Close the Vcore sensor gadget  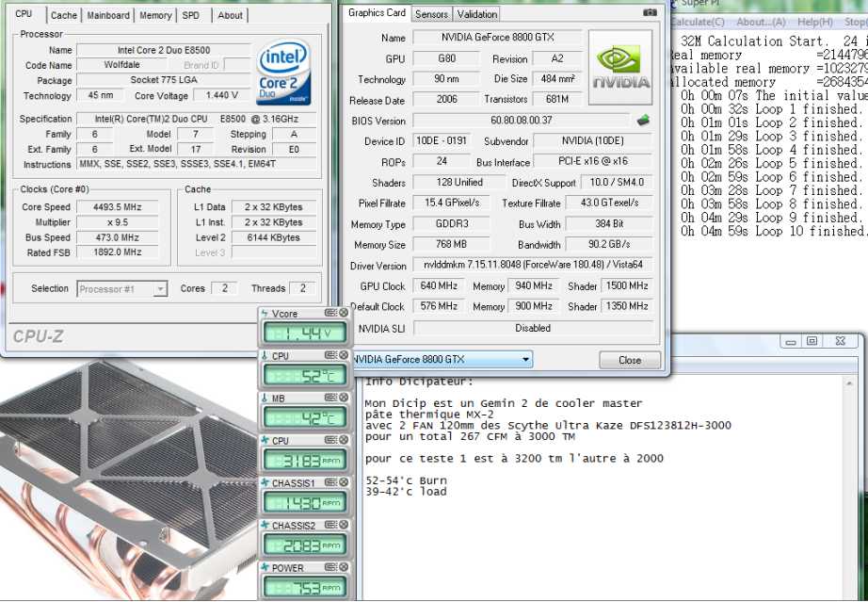344,313
